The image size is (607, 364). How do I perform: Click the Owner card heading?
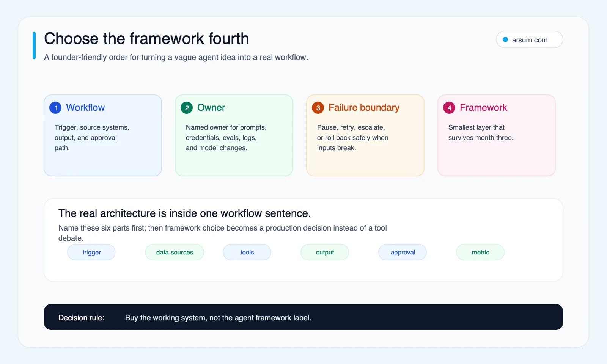tap(211, 108)
